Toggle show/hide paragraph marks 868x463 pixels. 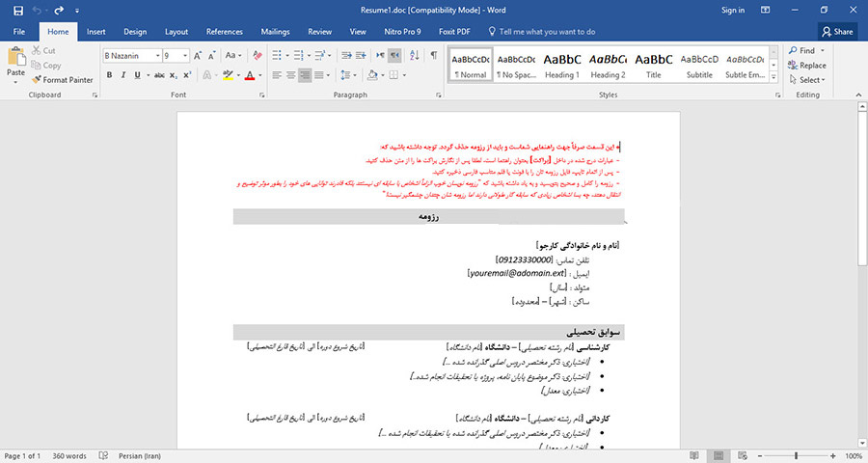click(x=434, y=55)
